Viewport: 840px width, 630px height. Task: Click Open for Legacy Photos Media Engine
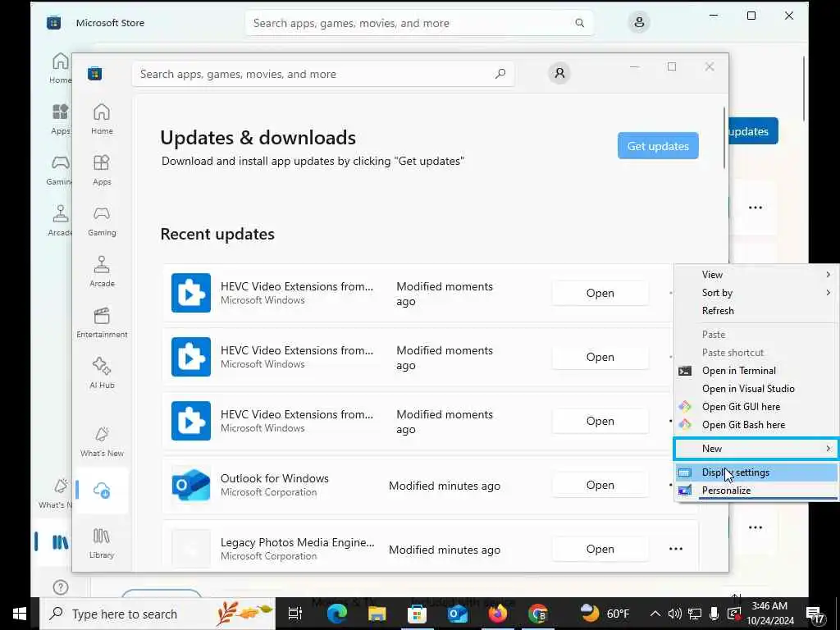pos(600,549)
